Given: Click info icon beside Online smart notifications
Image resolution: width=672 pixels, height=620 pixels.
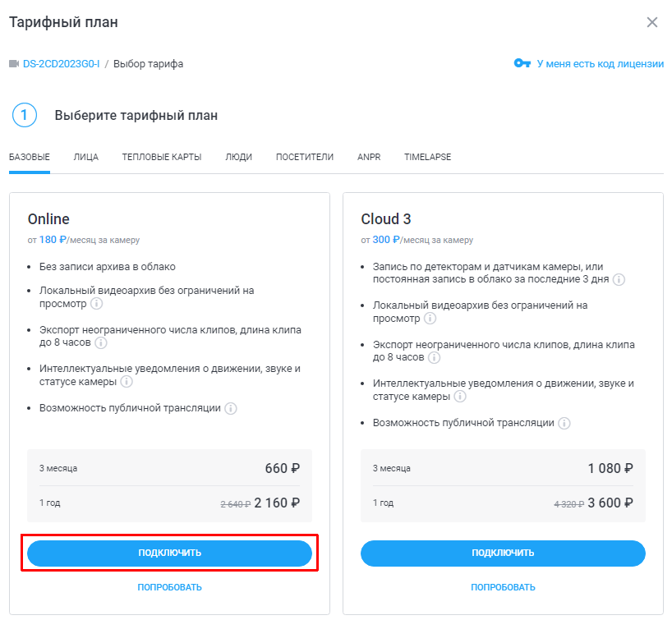Looking at the screenshot, I should click(x=126, y=382).
